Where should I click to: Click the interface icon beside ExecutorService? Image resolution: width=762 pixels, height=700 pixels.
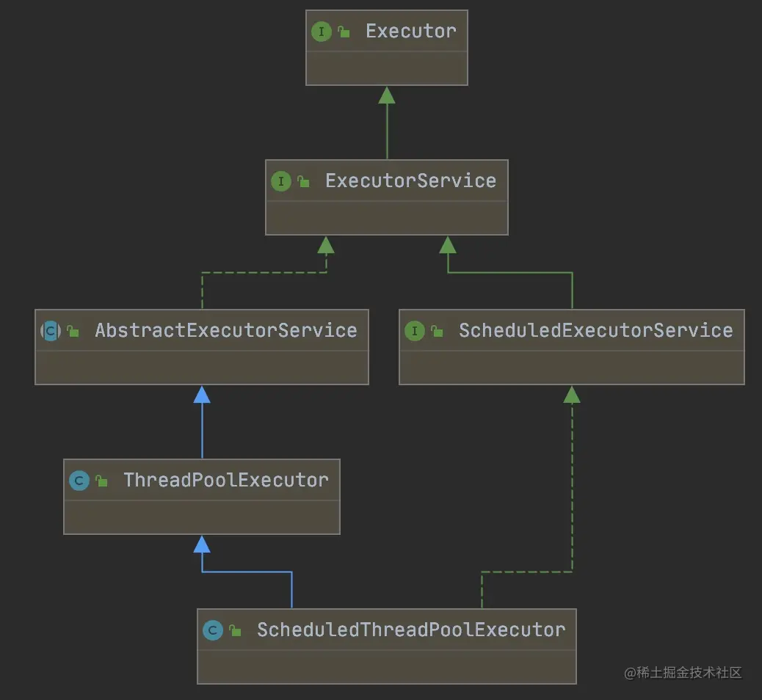point(280,181)
